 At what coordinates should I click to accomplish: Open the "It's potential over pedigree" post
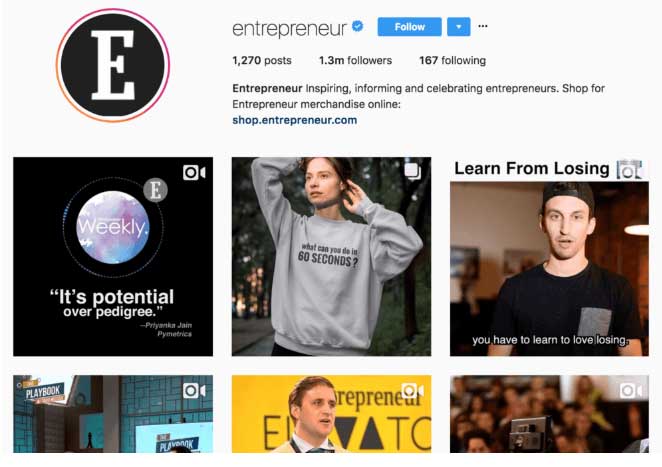[x=113, y=257]
